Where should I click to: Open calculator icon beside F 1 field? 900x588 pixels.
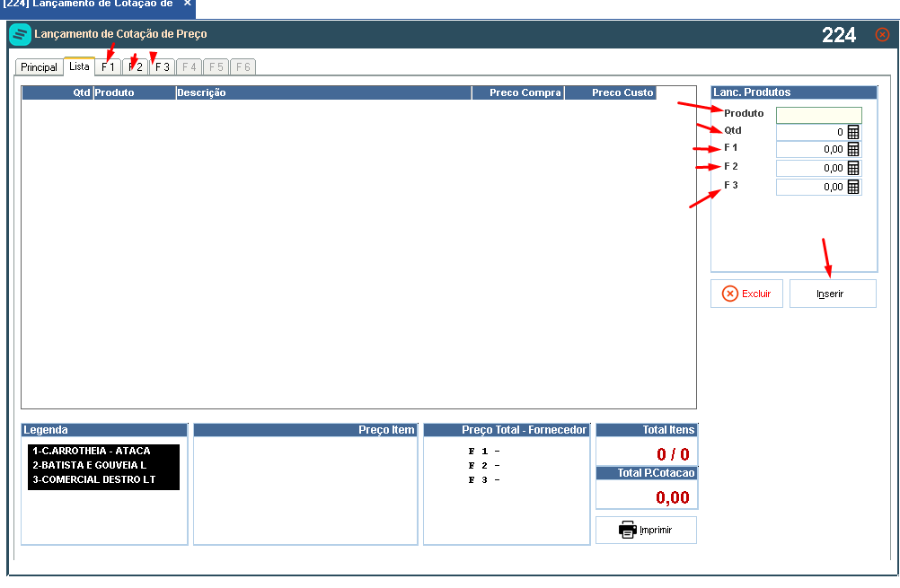pos(853,149)
